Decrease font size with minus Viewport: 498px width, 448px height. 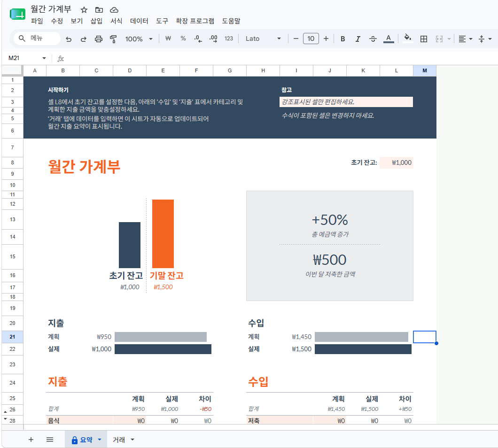[x=296, y=39]
